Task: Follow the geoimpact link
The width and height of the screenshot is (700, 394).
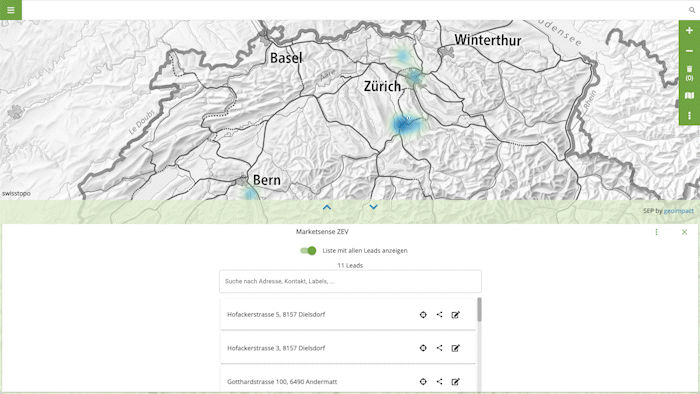Action: (x=679, y=211)
